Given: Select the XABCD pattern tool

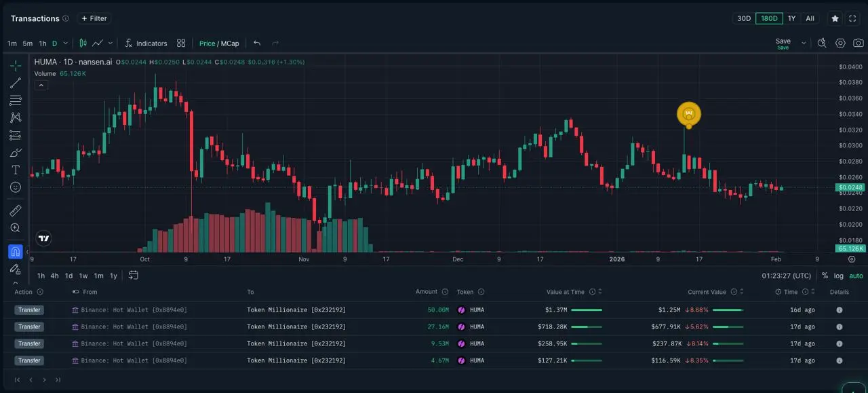Looking at the screenshot, I should point(16,117).
